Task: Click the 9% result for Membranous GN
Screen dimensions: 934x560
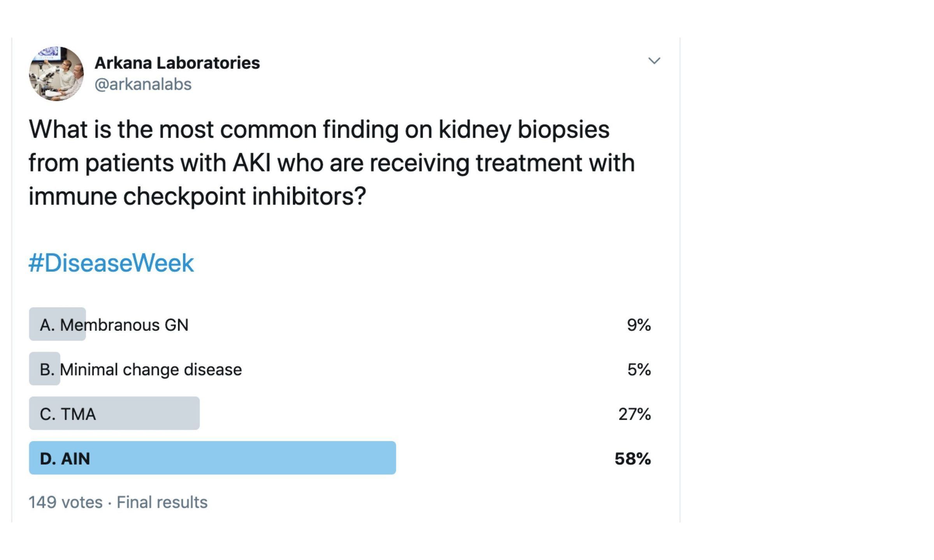Action: 639,325
